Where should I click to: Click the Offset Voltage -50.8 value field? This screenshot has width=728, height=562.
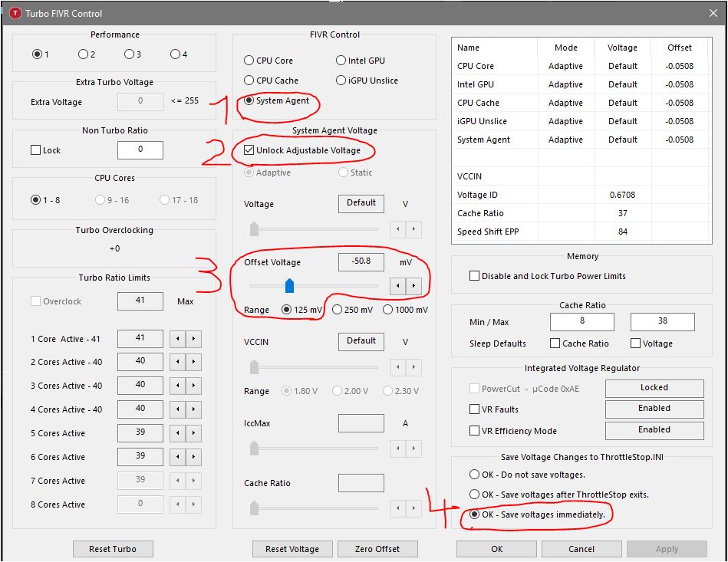click(361, 261)
